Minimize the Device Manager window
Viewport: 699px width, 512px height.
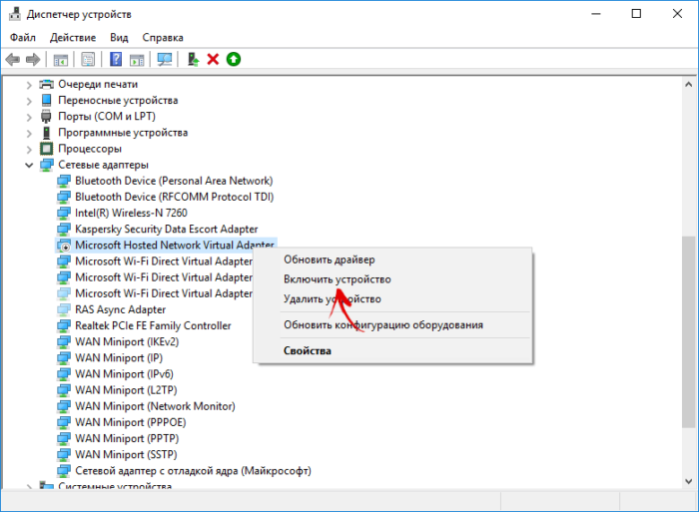(596, 14)
